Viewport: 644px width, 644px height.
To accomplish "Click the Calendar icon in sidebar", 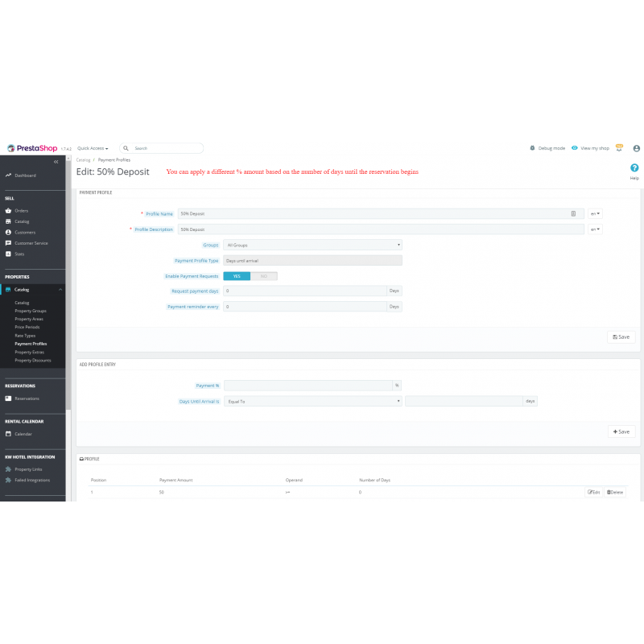I will pos(8,434).
